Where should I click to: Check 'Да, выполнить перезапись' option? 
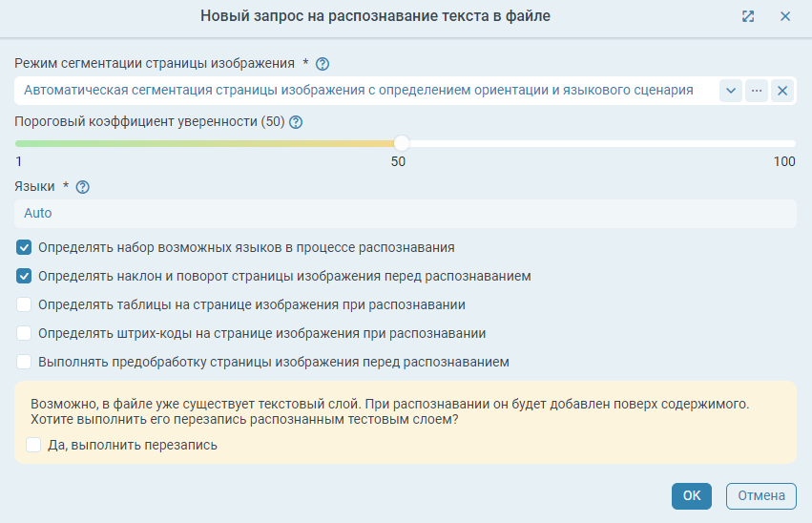pos(34,445)
